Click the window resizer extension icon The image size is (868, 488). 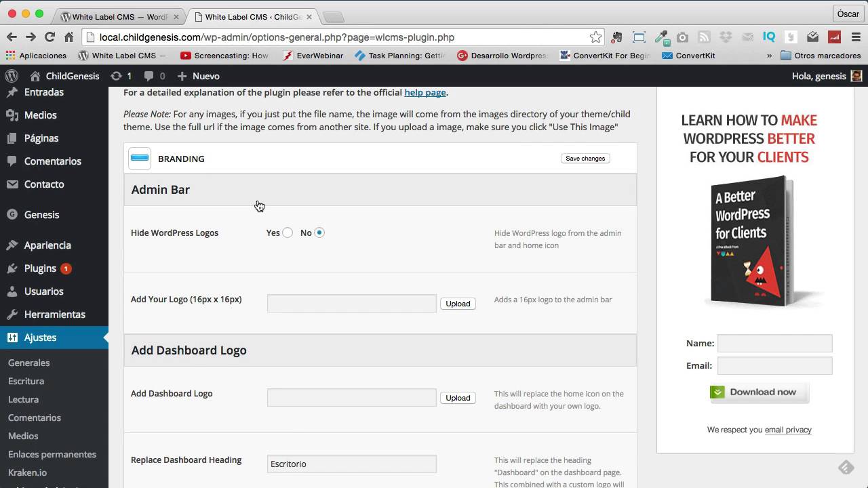click(639, 37)
